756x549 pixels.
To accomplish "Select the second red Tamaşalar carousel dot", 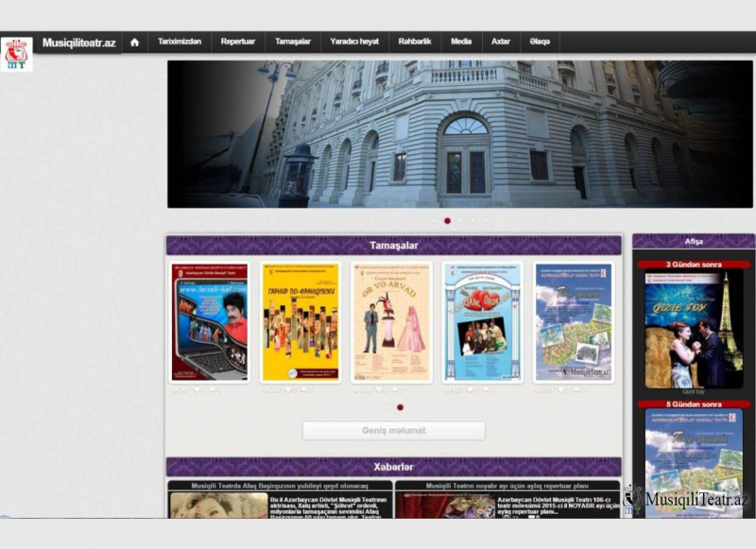I will (400, 407).
